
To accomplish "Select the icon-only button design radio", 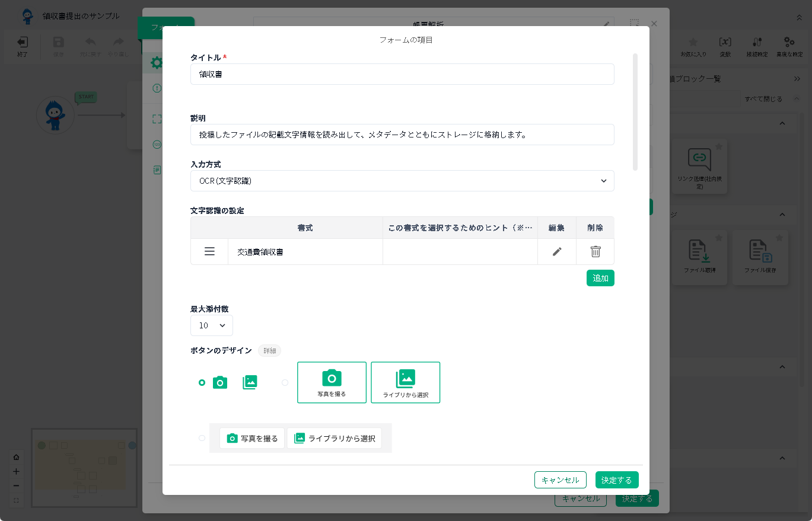I will pos(202,383).
